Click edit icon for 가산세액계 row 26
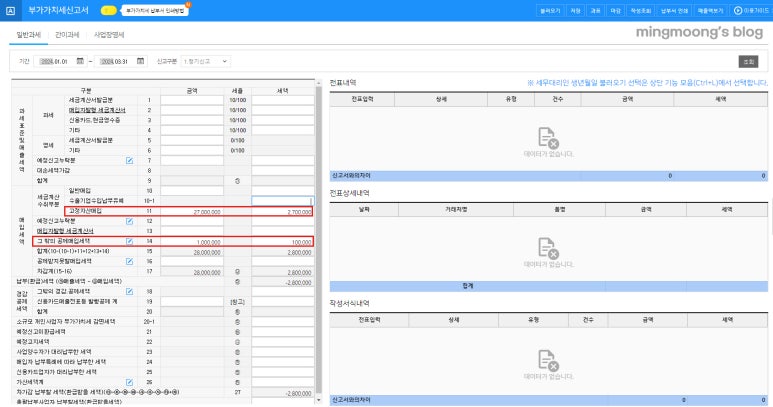This screenshot has width=773, height=407. (129, 382)
